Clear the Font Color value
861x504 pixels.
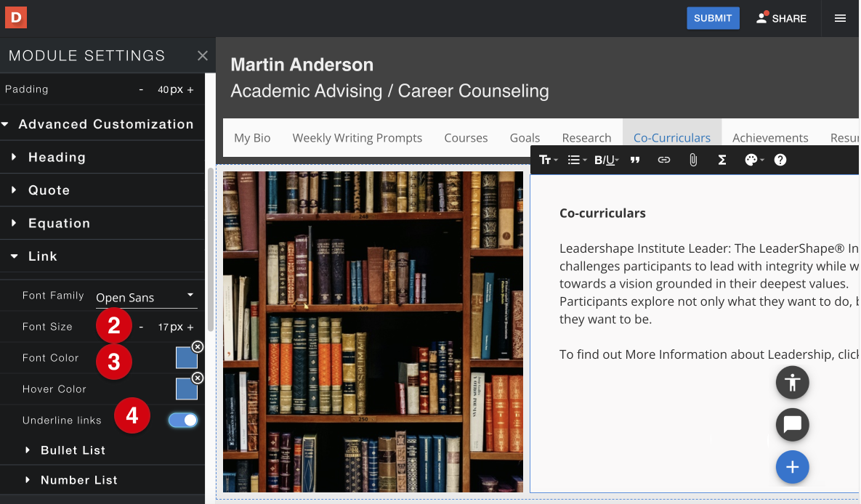click(198, 346)
